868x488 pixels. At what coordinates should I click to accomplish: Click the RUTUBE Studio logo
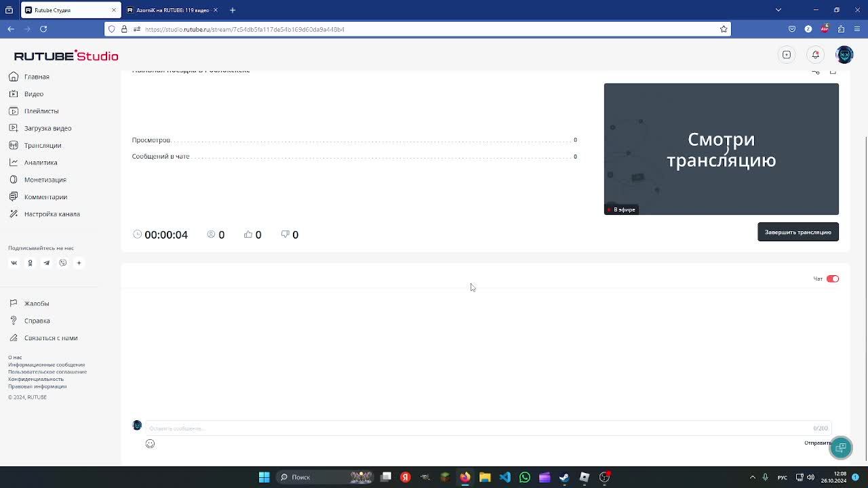(66, 56)
